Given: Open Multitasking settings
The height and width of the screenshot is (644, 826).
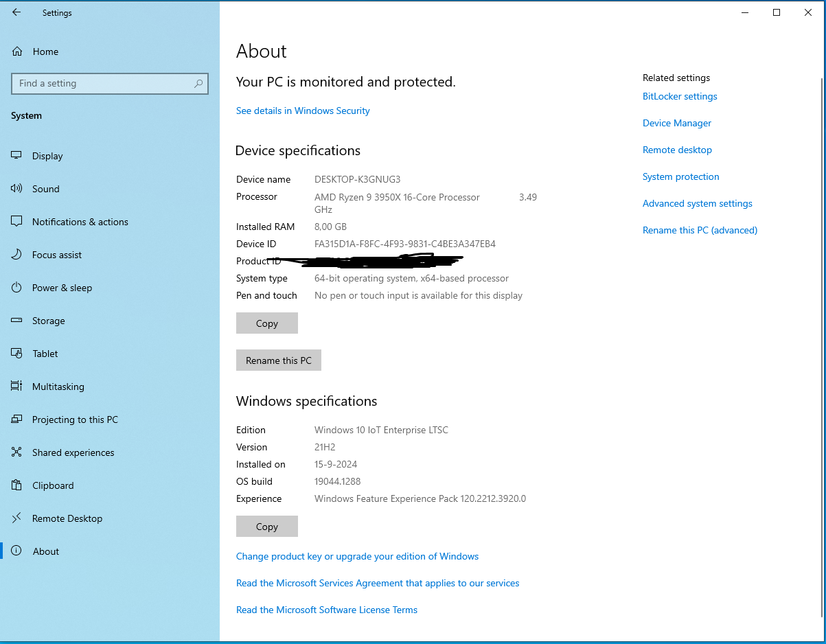Looking at the screenshot, I should pyautogui.click(x=110, y=387).
